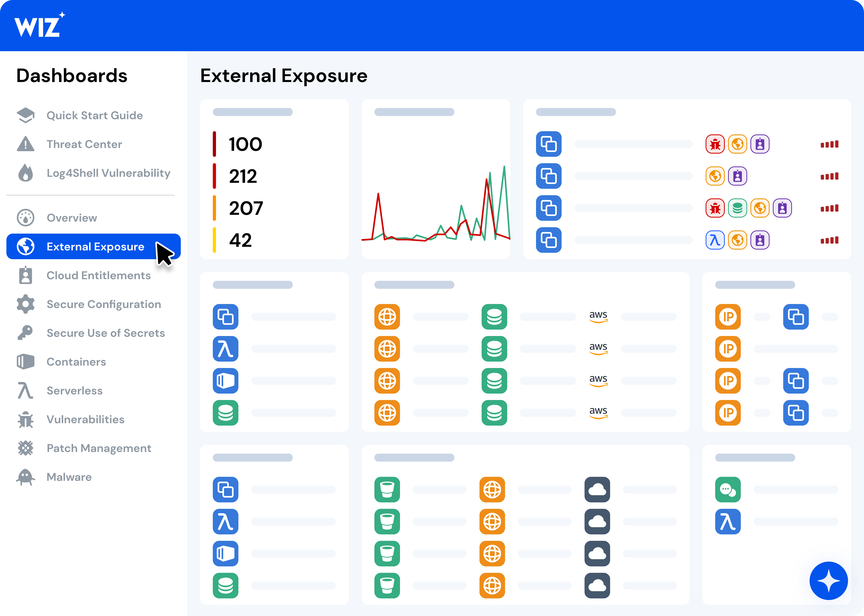Open the AI assistant sparkle button
Screen dimensions: 864x616
click(828, 581)
